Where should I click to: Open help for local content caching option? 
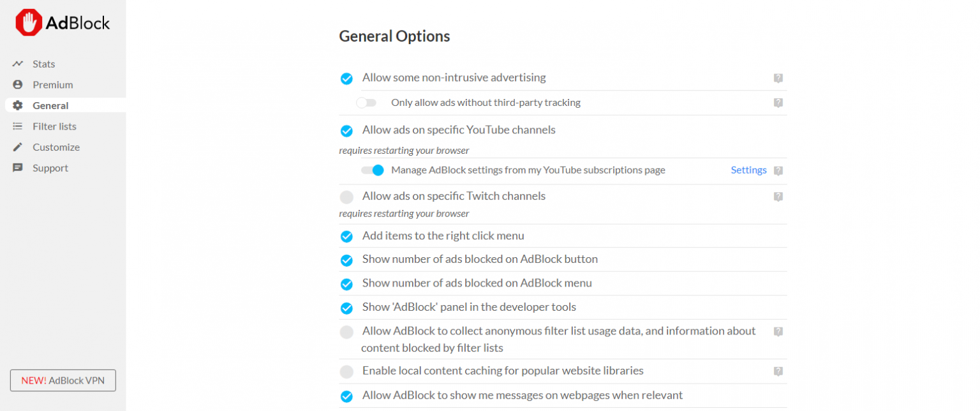(778, 371)
